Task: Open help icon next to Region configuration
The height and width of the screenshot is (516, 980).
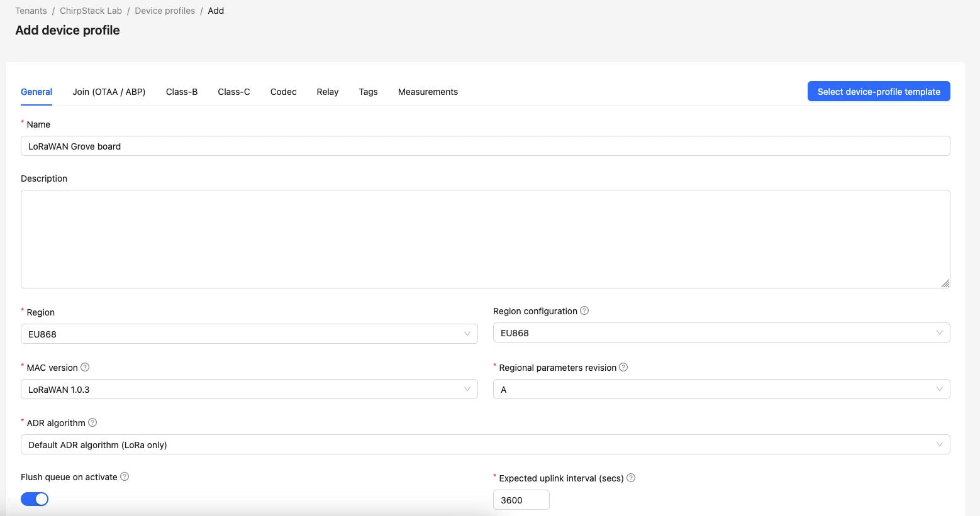Action: 584,310
